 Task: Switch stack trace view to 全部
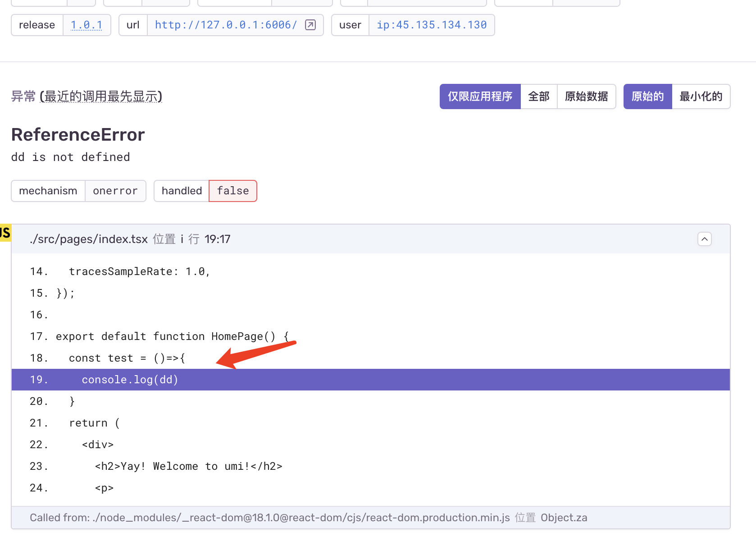539,96
